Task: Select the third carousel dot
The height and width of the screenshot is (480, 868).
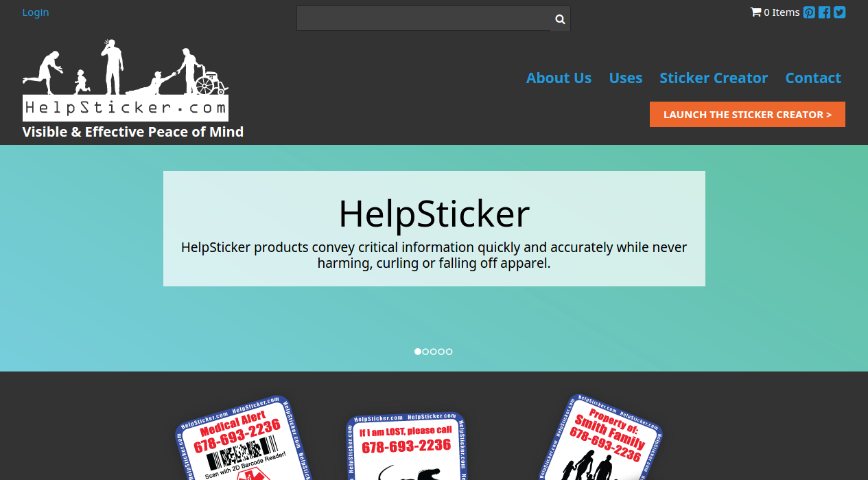Action: coord(434,352)
